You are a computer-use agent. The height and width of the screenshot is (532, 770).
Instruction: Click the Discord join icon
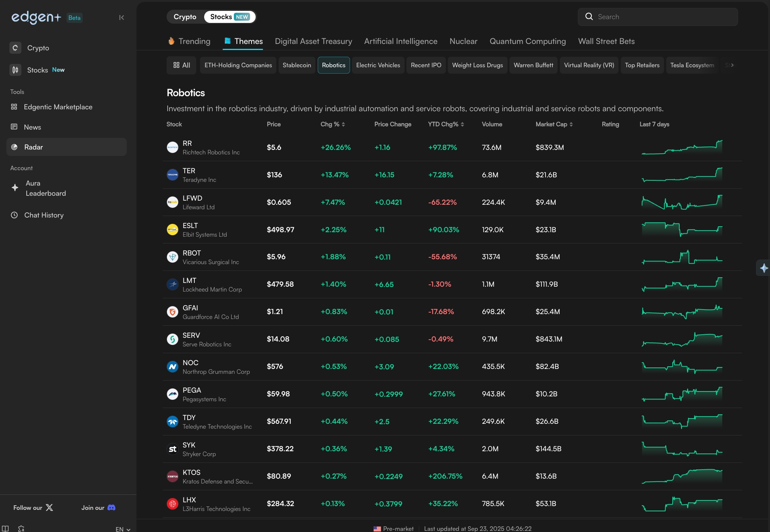coord(111,508)
